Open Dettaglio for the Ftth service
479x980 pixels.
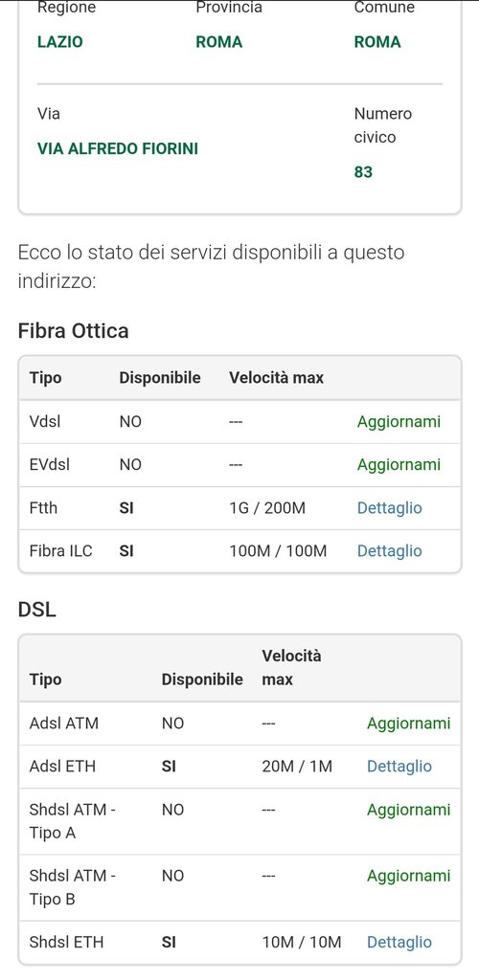point(389,508)
